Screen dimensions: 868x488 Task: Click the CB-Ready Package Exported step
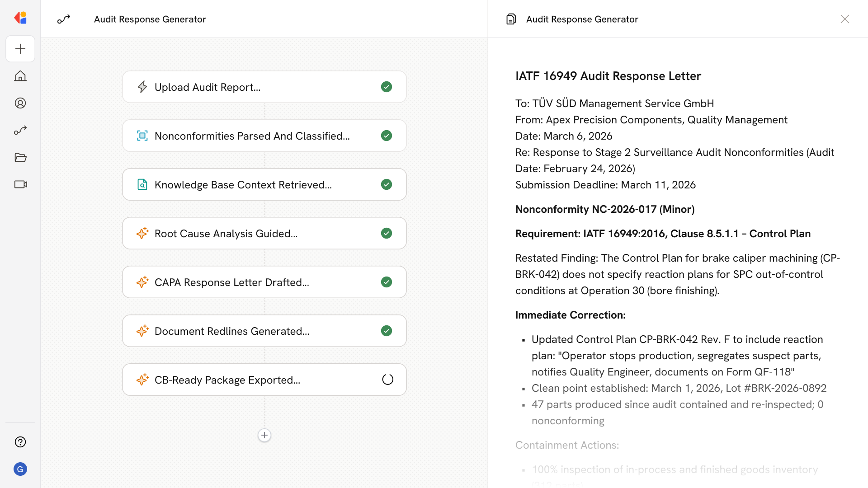pos(227,380)
